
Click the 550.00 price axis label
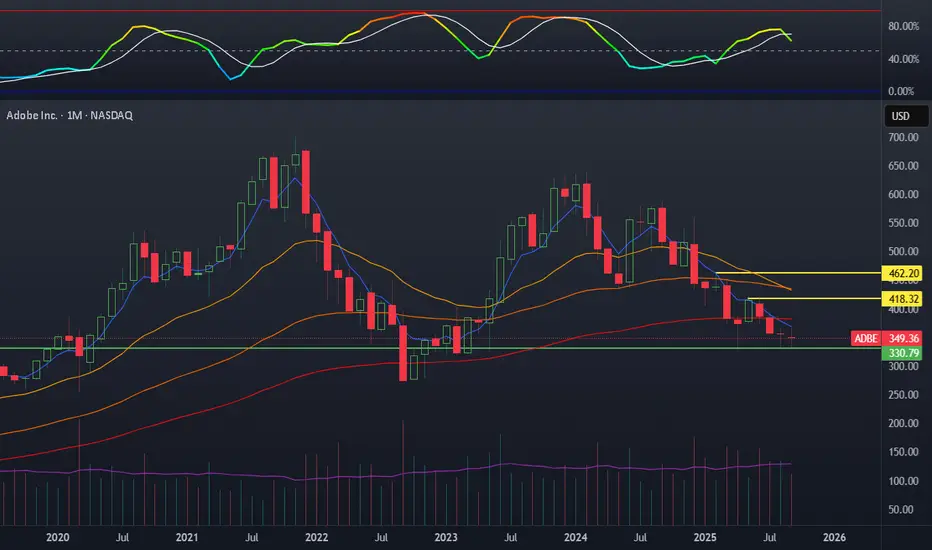pos(903,223)
